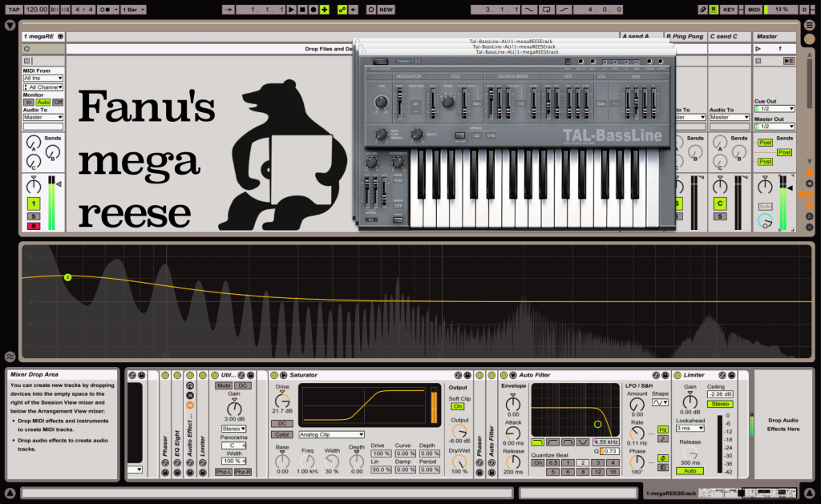Click the Master Solo cue button

click(766, 206)
